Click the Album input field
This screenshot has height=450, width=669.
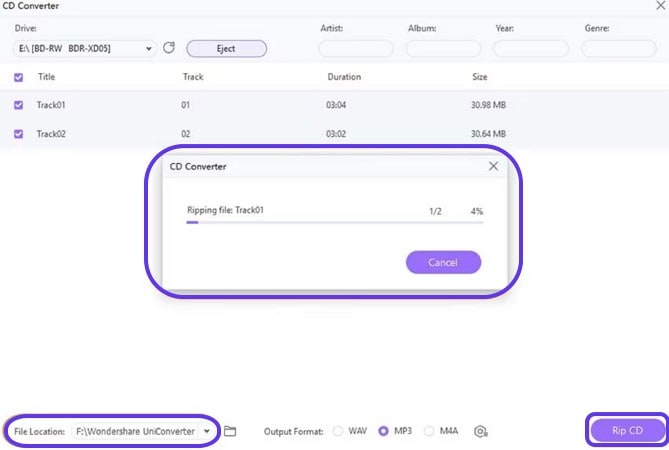click(443, 49)
